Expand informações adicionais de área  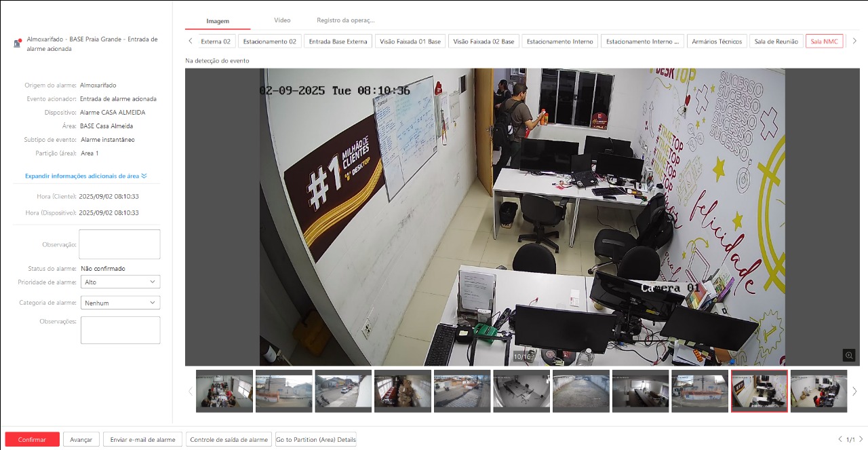click(85, 176)
